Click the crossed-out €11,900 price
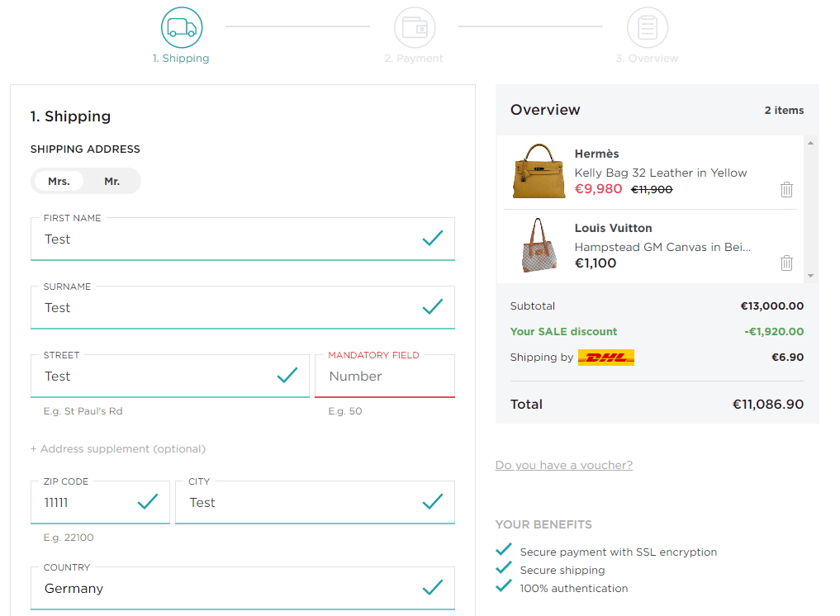 pos(652,190)
